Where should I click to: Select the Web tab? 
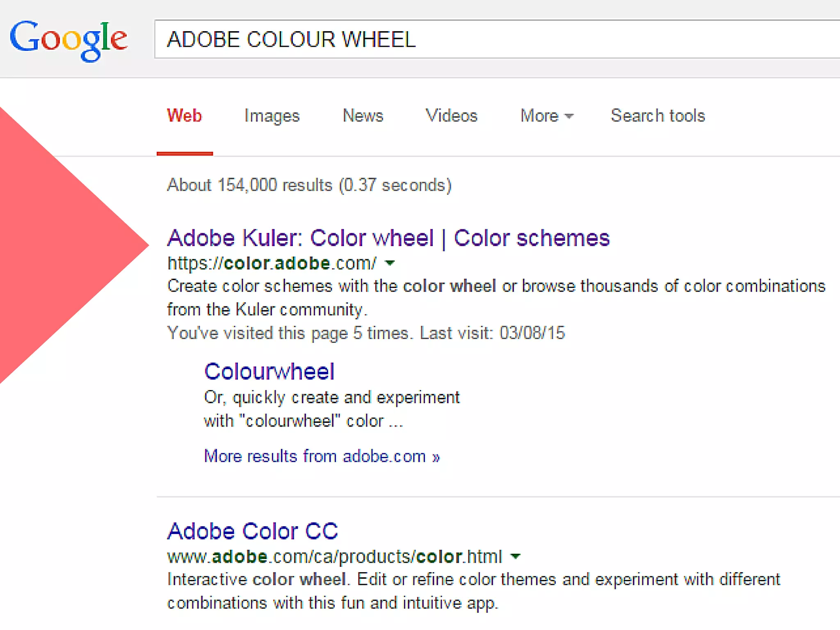coord(185,116)
